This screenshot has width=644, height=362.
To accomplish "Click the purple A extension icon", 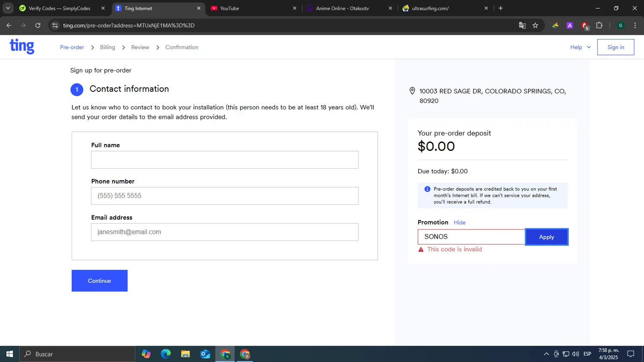I will click(570, 25).
